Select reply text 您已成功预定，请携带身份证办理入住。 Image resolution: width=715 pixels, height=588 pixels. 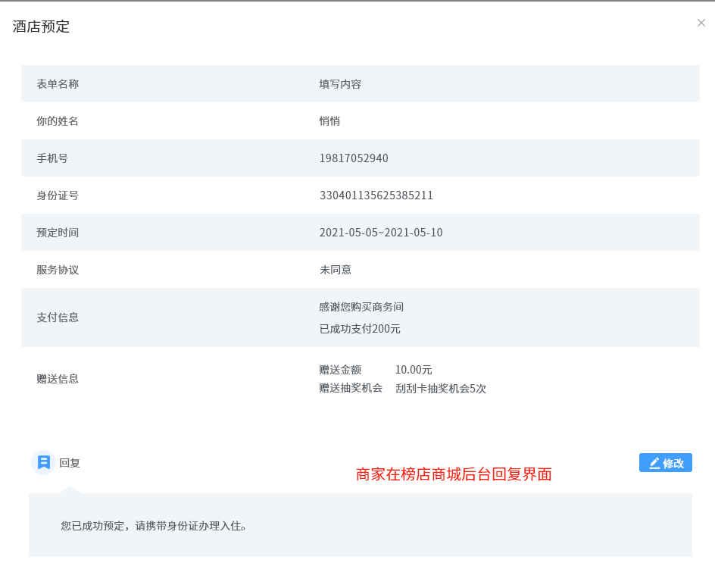[x=154, y=526]
